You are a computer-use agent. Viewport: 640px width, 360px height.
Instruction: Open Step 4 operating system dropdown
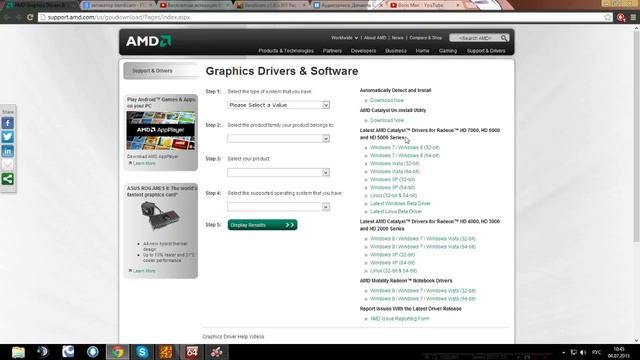click(x=278, y=207)
